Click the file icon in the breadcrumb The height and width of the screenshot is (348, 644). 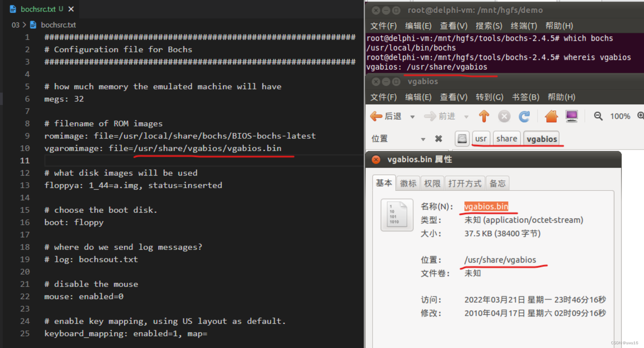[33, 25]
